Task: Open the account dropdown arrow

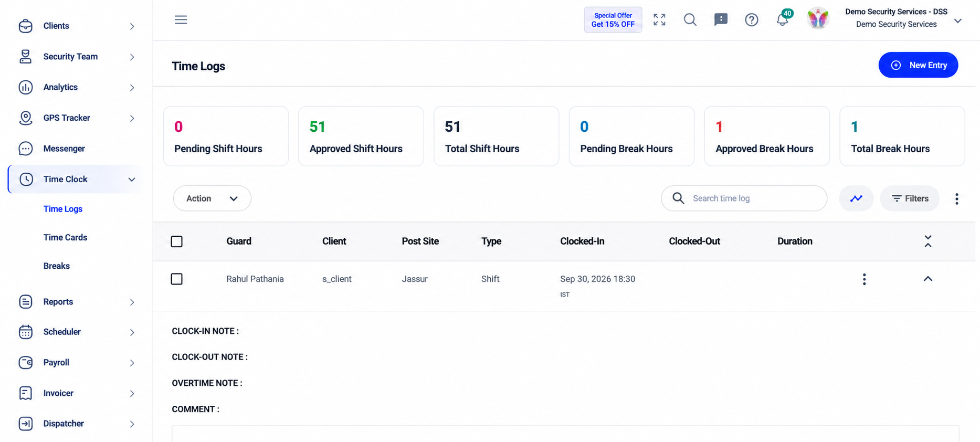Action: (x=958, y=21)
